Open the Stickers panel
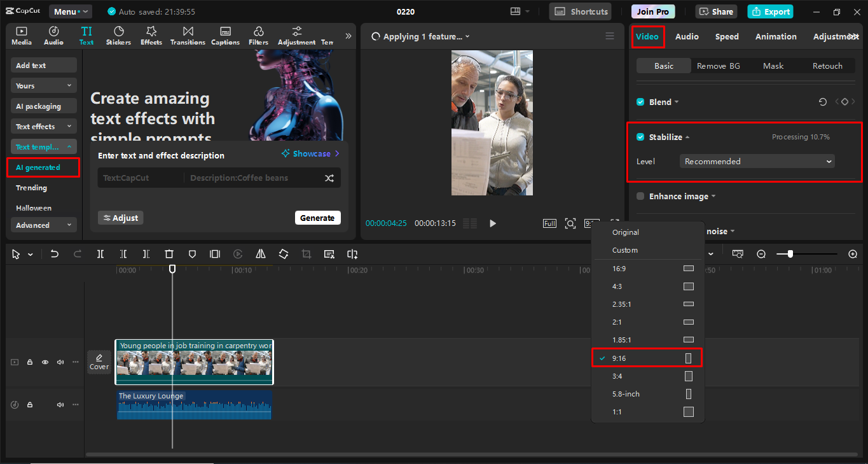Image resolution: width=868 pixels, height=464 pixels. click(118, 35)
